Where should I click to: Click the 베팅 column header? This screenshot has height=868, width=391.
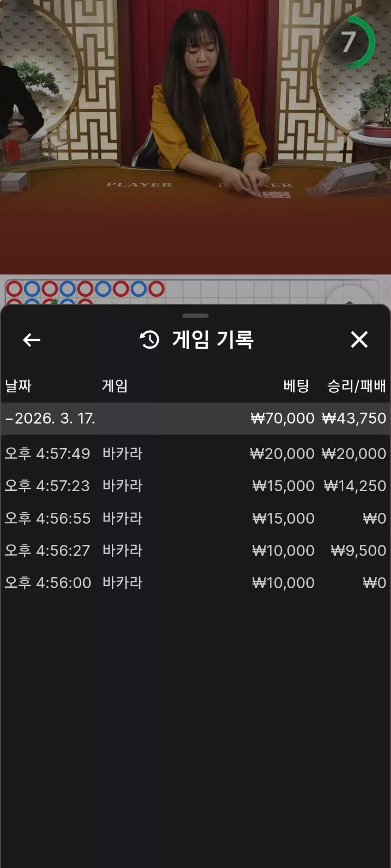296,386
